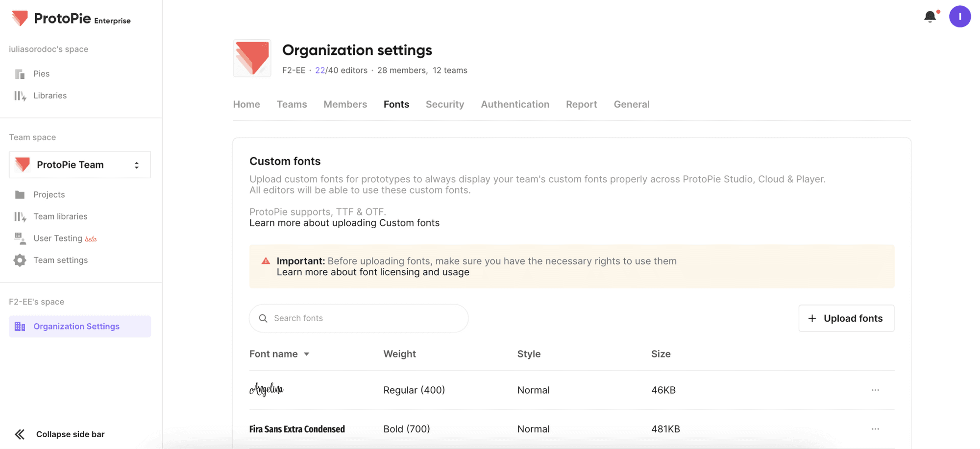The height and width of the screenshot is (449, 980).
Task: Select Team libraries in the sidebar
Action: [x=60, y=216]
